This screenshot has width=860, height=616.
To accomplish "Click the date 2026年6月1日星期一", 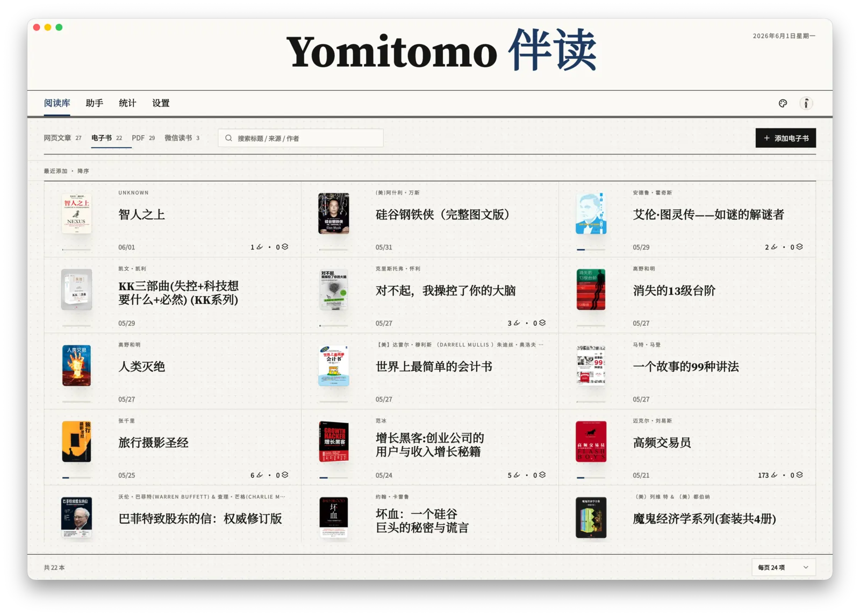I will click(784, 36).
